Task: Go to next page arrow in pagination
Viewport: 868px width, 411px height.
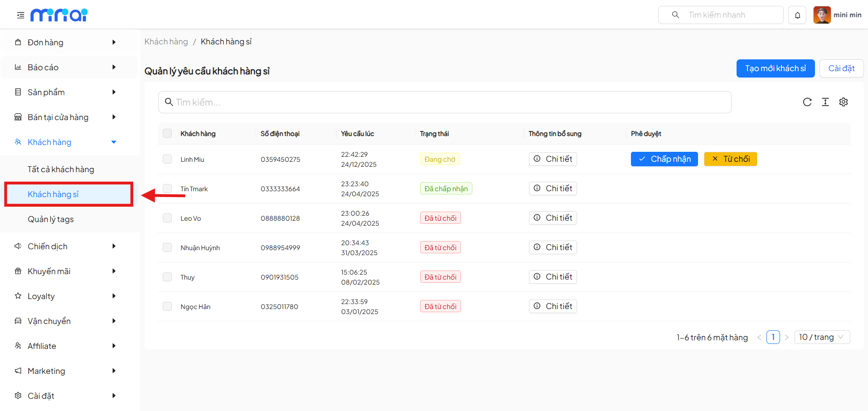Action: point(787,337)
